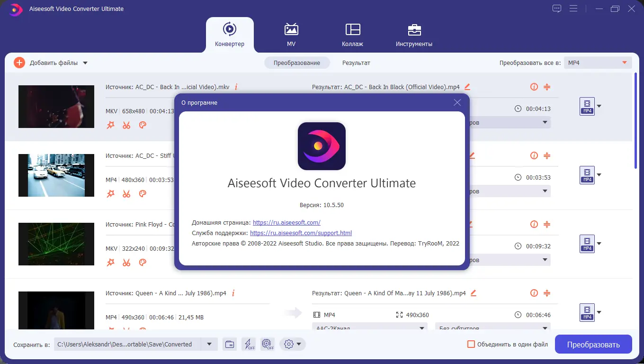The image size is (644, 364).
Task: Open the ru.aiseesoft.com homepage link
Action: tap(287, 222)
